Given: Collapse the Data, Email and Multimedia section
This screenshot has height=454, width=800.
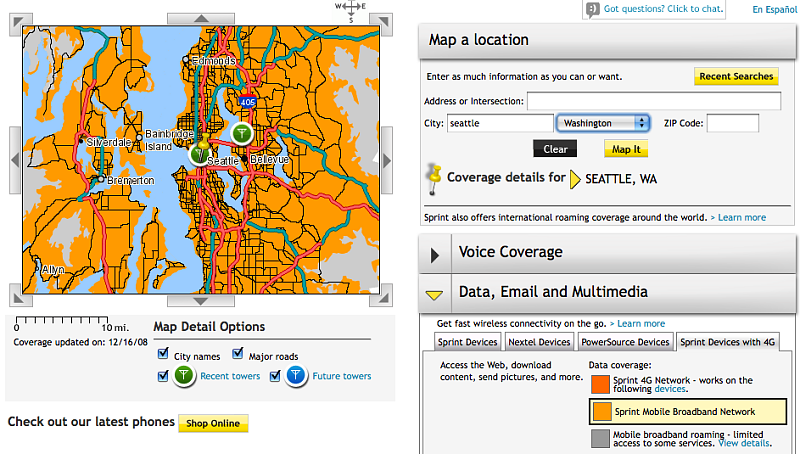Looking at the screenshot, I should pos(434,295).
